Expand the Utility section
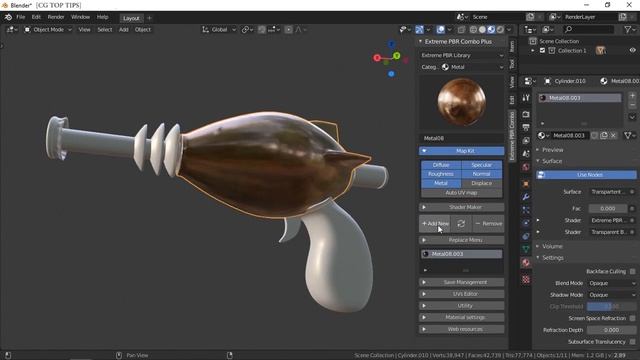 (x=462, y=306)
